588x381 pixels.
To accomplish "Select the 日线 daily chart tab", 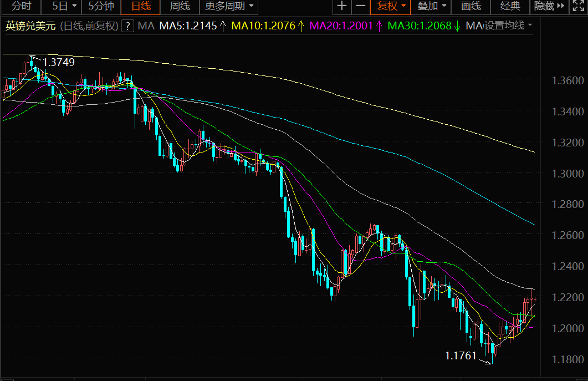I will point(141,6).
